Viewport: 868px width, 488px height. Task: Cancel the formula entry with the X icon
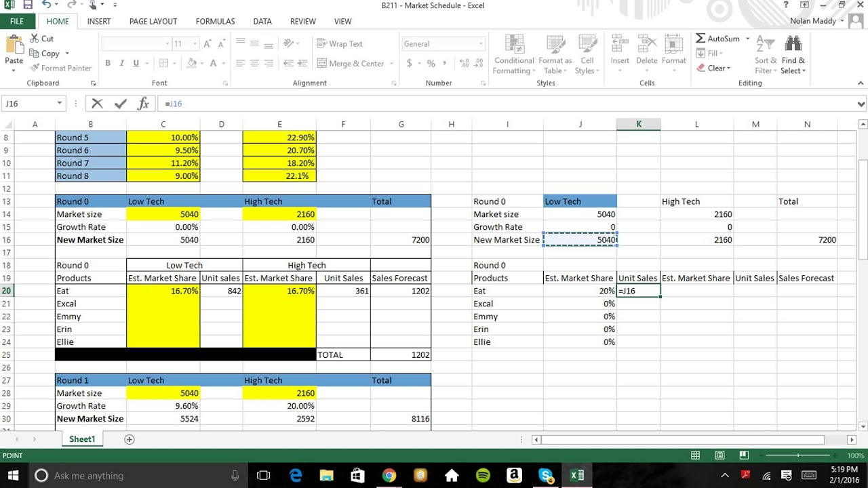coord(97,104)
